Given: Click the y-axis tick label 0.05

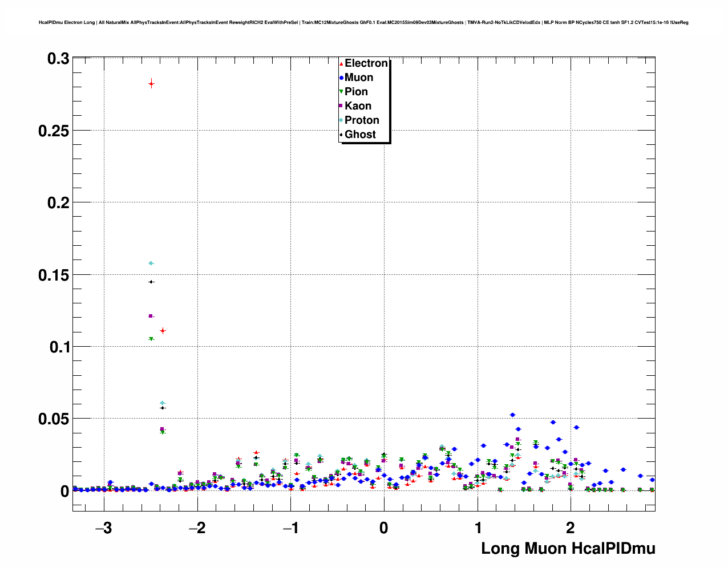Looking at the screenshot, I should (x=54, y=420).
